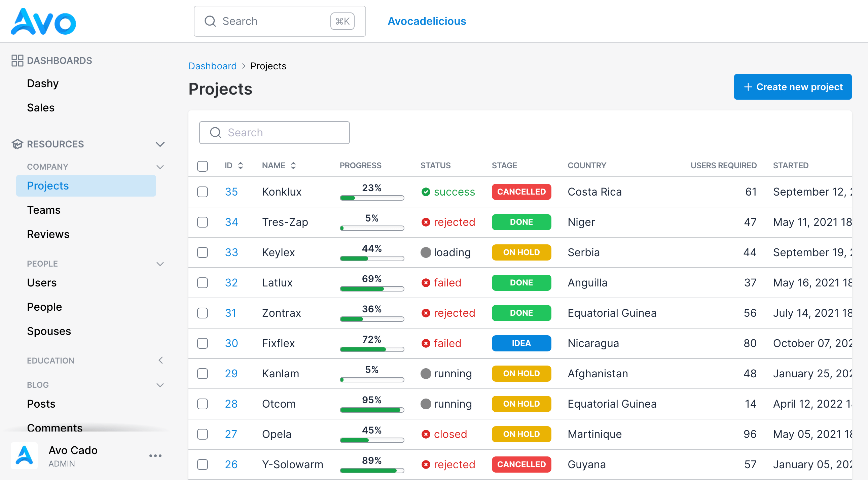868x480 pixels.
Task: Select the Fixflex row checkbox
Action: (x=203, y=343)
